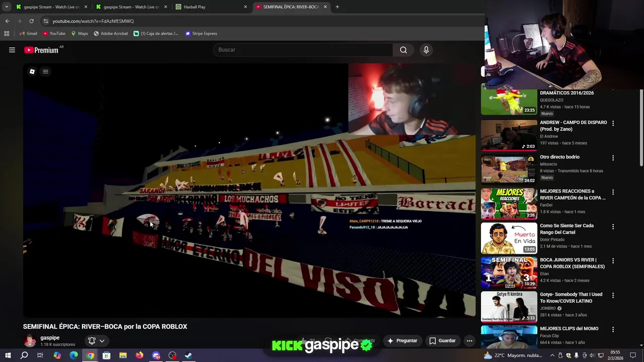Viewport: 644px width, 362px height.
Task: Open a new browser tab
Action: click(x=337, y=7)
